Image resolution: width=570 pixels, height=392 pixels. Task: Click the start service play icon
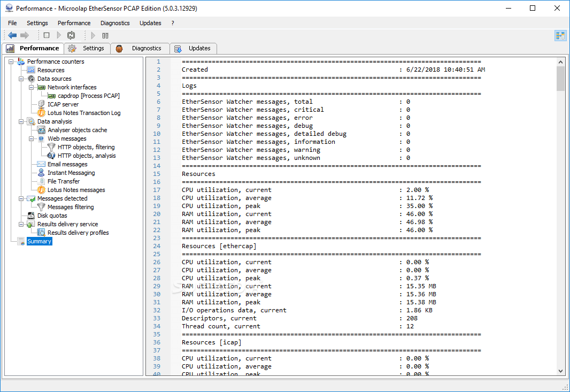point(59,35)
